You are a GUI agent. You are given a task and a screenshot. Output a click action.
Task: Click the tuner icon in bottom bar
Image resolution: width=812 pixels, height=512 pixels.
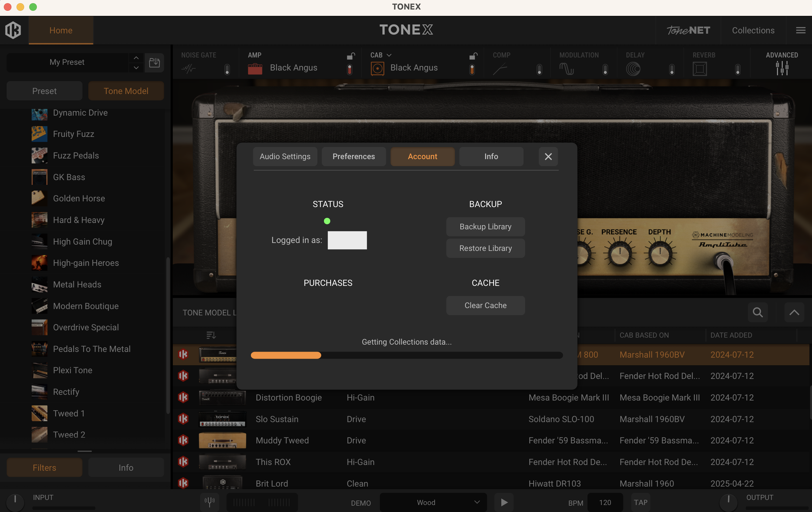tap(209, 502)
